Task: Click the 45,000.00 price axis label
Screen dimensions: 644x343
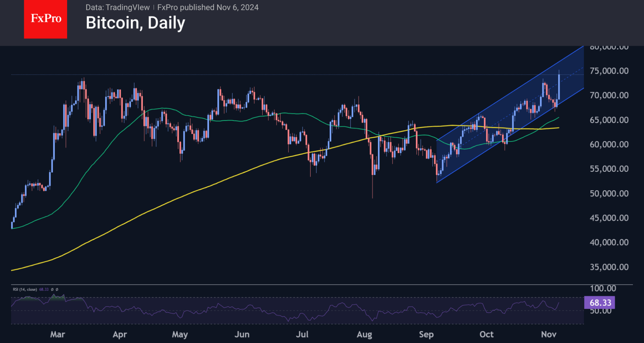Action: click(x=609, y=218)
